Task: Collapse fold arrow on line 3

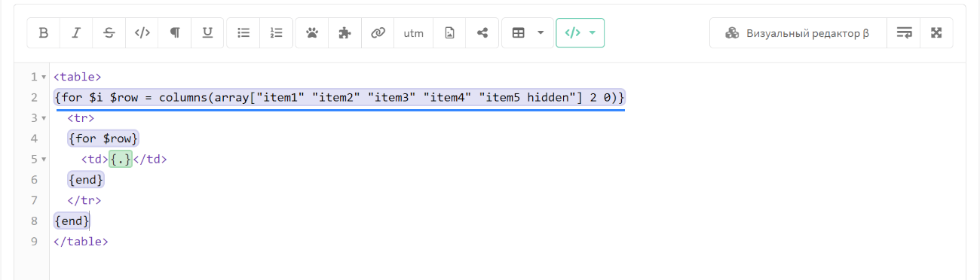Action: coord(44,118)
